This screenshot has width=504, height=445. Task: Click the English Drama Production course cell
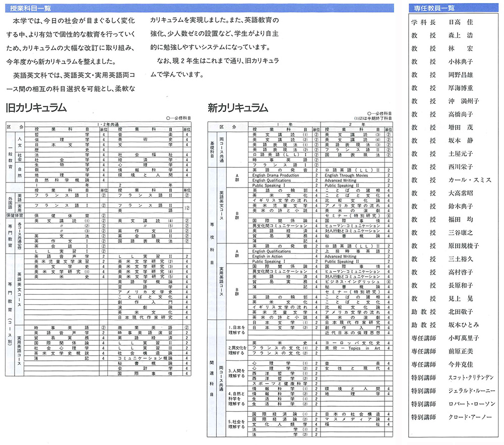(x=276, y=175)
